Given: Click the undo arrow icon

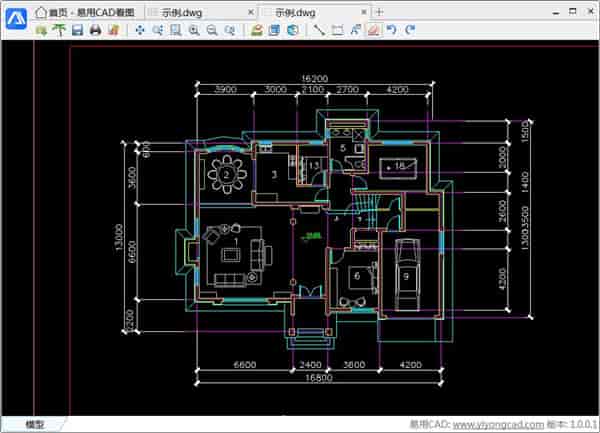Looking at the screenshot, I should [x=391, y=31].
